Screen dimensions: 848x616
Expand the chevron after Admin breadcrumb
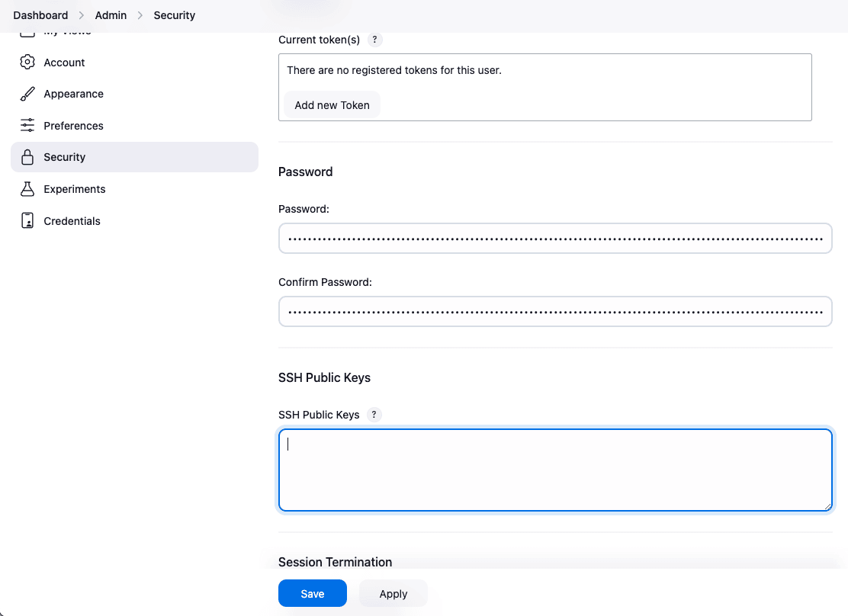pyautogui.click(x=140, y=15)
